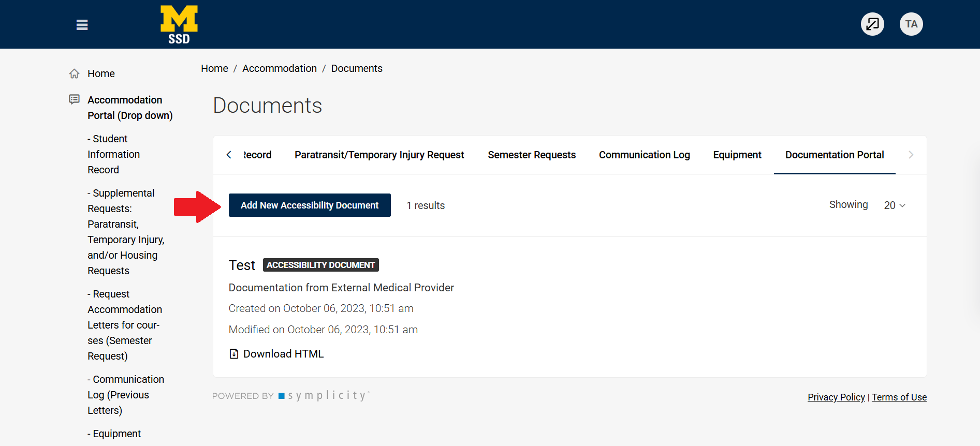Select the Documentation Portal tab
Image resolution: width=980 pixels, height=446 pixels.
click(835, 155)
